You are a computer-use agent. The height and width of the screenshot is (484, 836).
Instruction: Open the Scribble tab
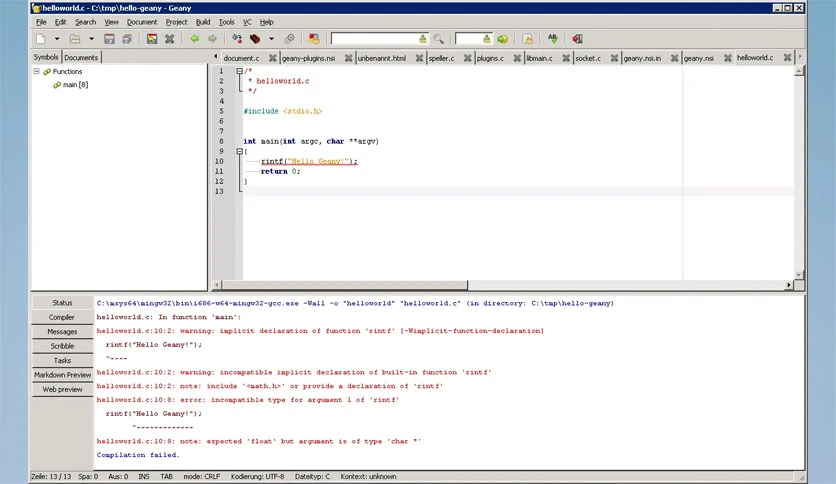[62, 346]
